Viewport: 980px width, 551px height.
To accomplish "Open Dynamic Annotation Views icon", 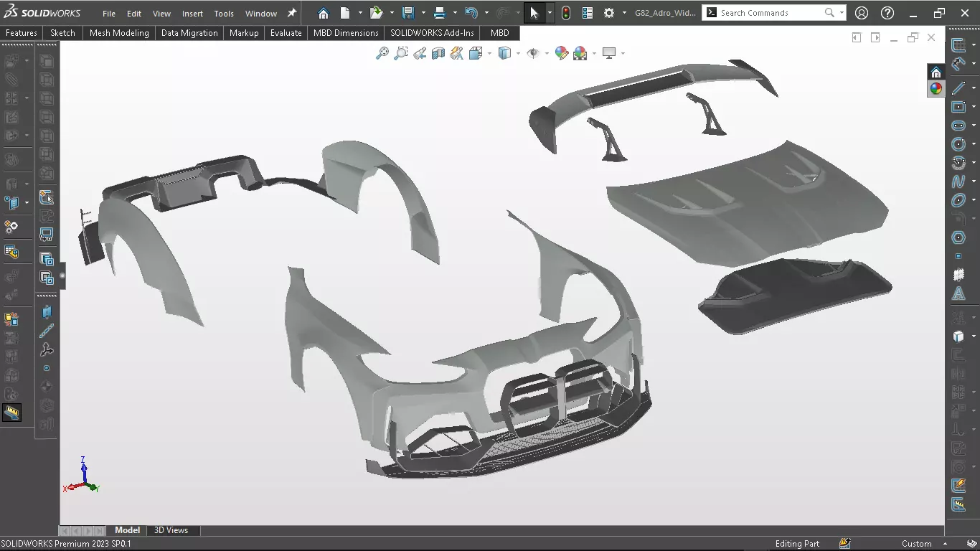I will pos(457,53).
